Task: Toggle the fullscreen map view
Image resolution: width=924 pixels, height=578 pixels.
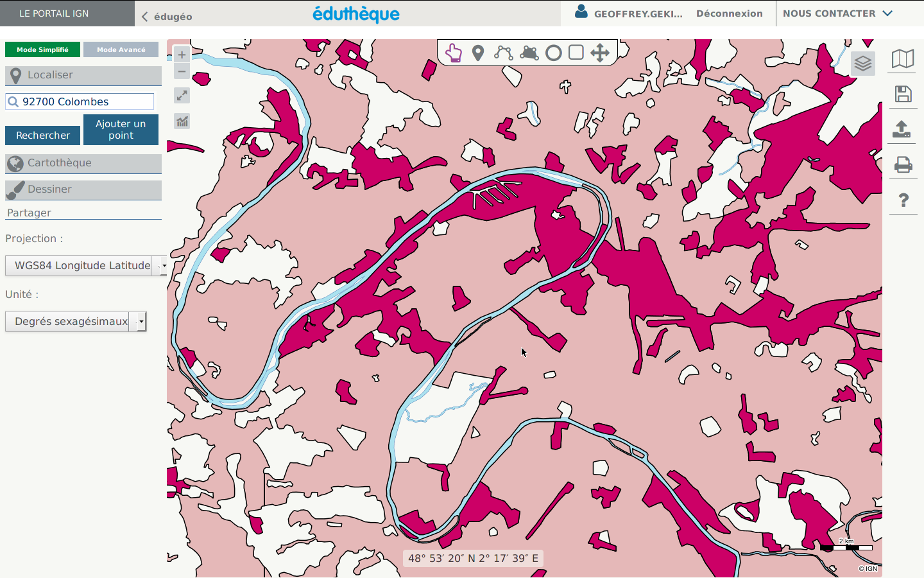Action: click(x=182, y=96)
